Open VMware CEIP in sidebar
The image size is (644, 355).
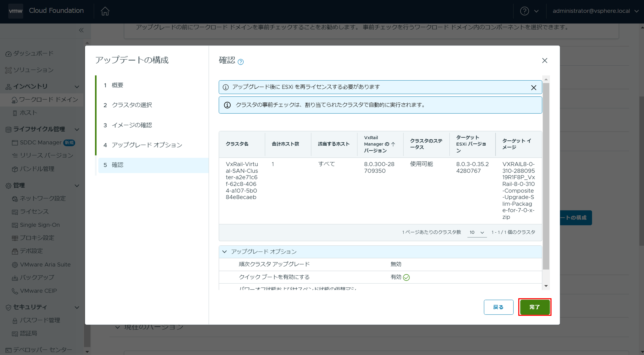click(38, 291)
